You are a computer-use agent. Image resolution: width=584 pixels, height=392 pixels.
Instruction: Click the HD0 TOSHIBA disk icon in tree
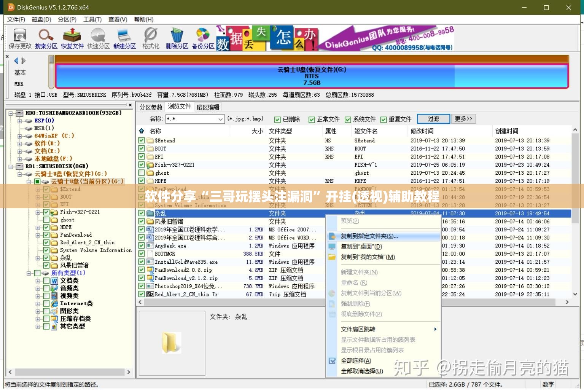pyautogui.click(x=20, y=113)
